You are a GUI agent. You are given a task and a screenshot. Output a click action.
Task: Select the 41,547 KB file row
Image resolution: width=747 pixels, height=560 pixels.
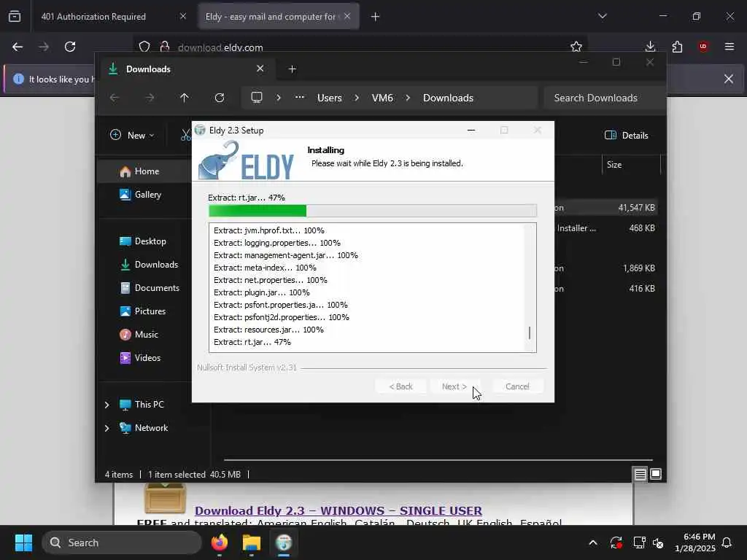[606, 208]
